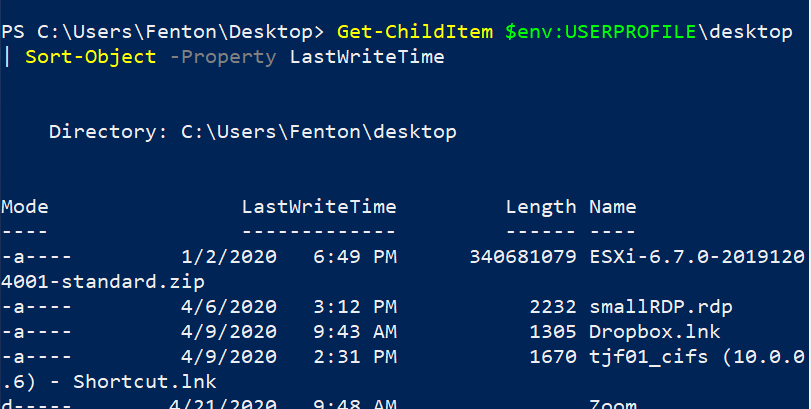Click the Name column header

(x=613, y=207)
